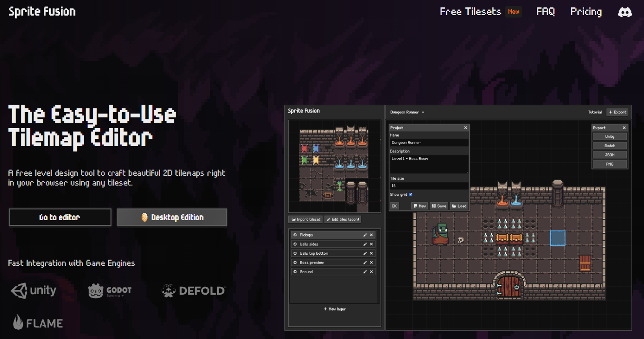Image resolution: width=644 pixels, height=339 pixels.
Task: Toggle visibility of Walls sides layer
Action: [295, 245]
